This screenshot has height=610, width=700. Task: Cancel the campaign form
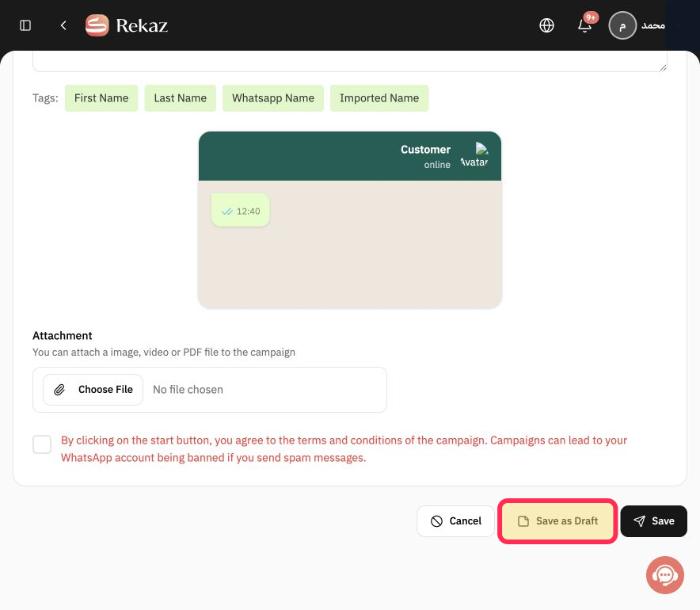[x=456, y=521]
